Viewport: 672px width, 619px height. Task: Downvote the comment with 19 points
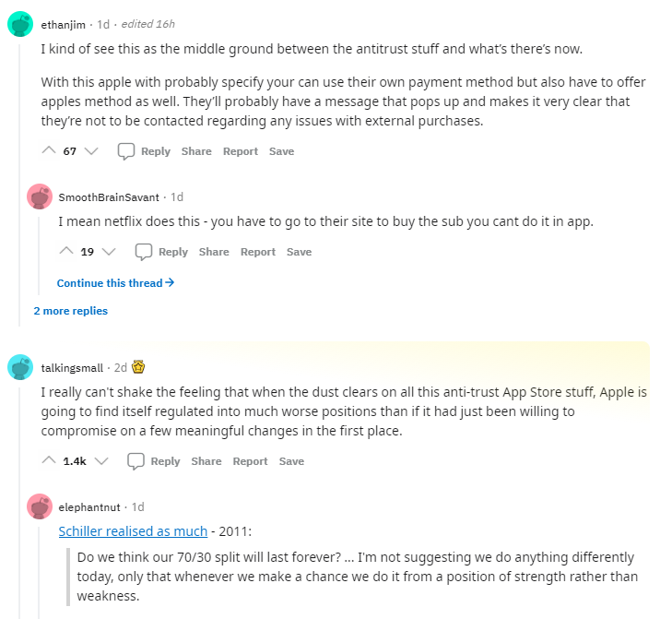[x=109, y=251]
